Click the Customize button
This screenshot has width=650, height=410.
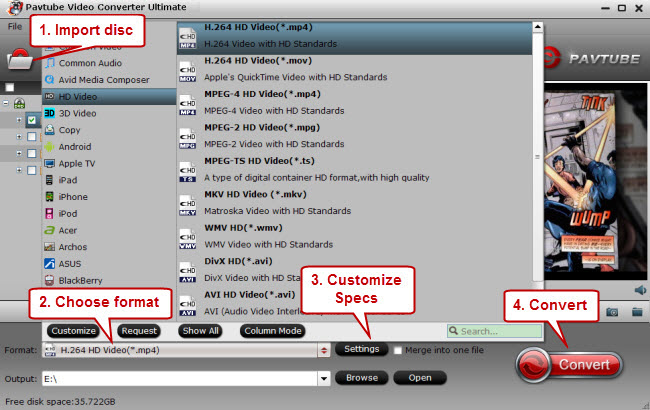73,331
